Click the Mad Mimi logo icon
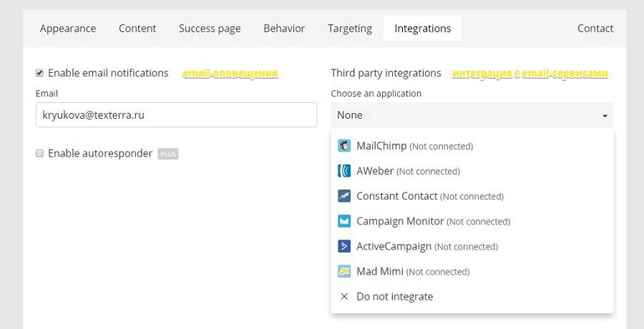 (x=344, y=271)
